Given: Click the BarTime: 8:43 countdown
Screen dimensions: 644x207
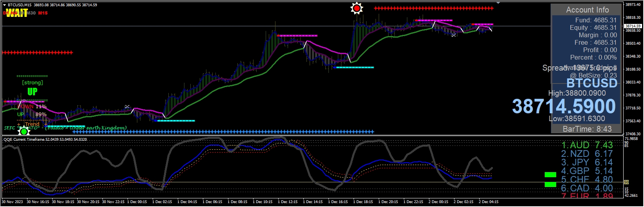Looking at the screenshot, I should pos(587,129).
